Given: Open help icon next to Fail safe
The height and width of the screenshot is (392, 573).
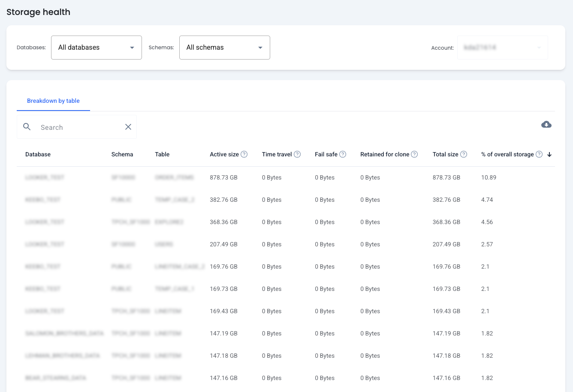Looking at the screenshot, I should point(343,154).
